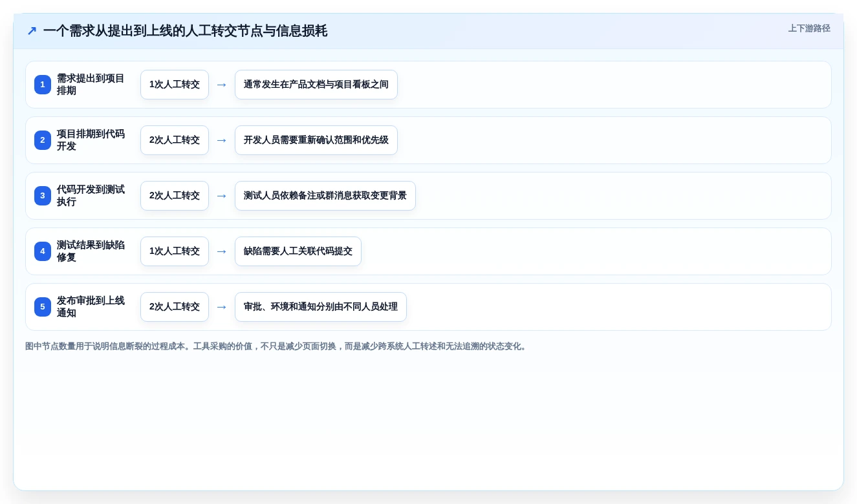Image resolution: width=857 pixels, height=504 pixels.
Task: Select the 代码开发到测试执行 step label
Action: (x=91, y=196)
